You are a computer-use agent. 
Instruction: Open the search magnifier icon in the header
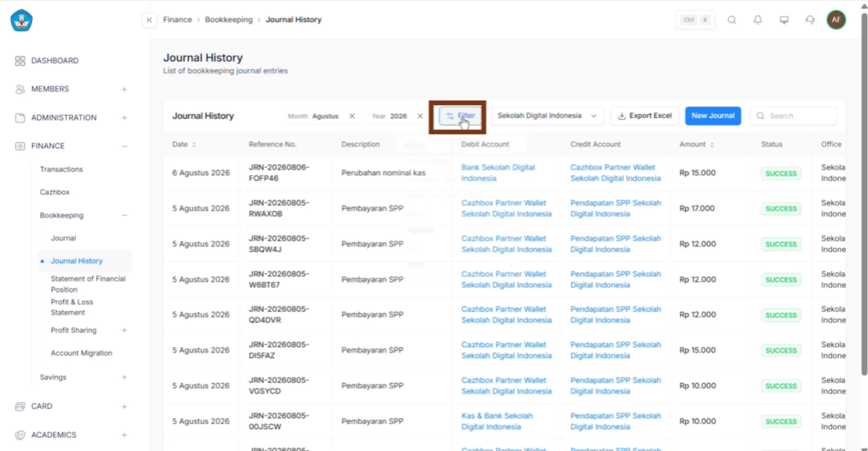[x=732, y=20]
